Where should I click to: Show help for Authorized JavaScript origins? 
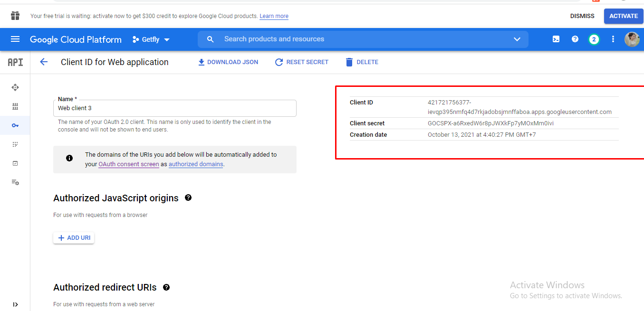pyautogui.click(x=188, y=198)
